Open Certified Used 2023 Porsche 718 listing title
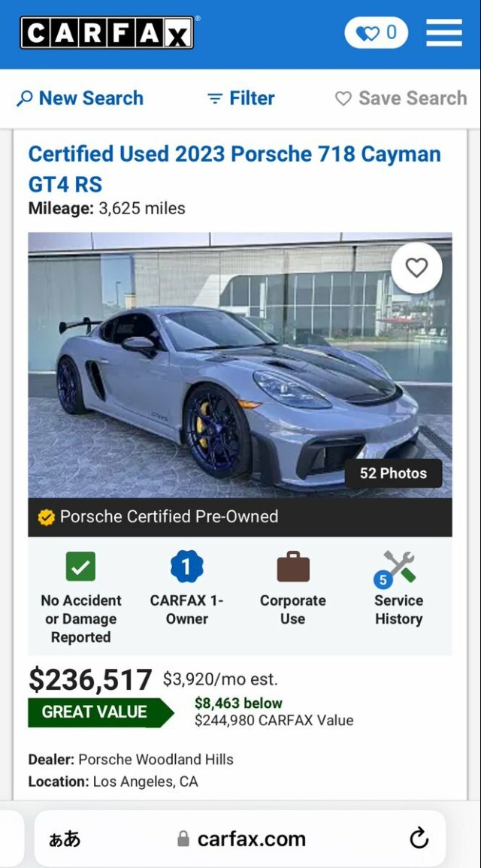The width and height of the screenshot is (481, 868). point(234,169)
